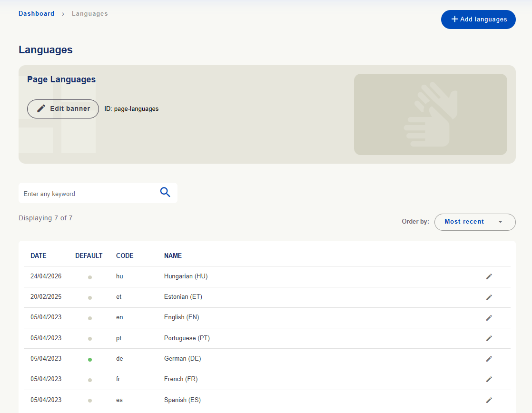532x413 pixels.
Task: Toggle the default dot for French
Action: click(90, 380)
